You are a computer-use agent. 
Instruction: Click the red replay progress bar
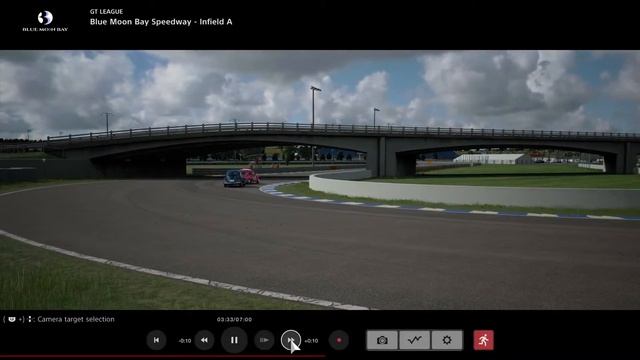[162, 356]
